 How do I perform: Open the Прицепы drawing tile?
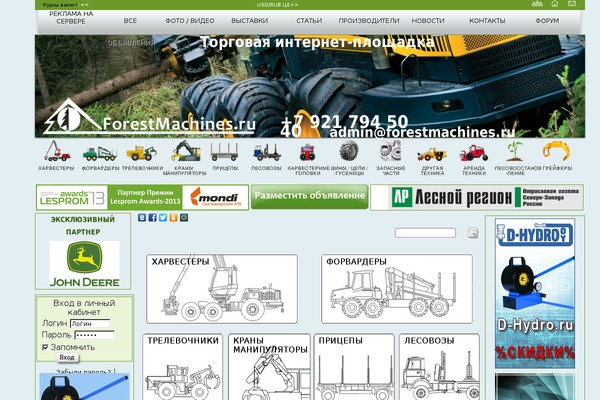click(354, 367)
